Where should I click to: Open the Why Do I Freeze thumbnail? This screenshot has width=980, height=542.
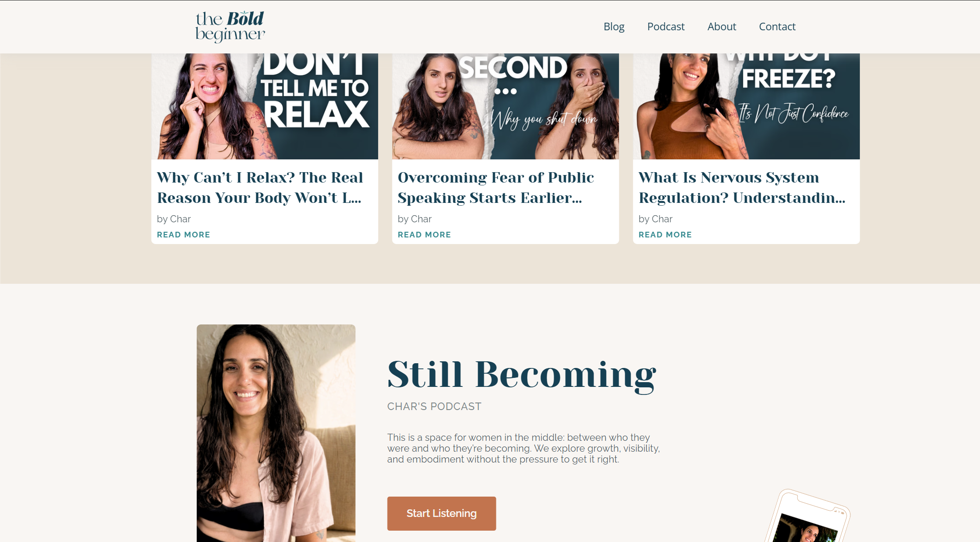(746, 106)
